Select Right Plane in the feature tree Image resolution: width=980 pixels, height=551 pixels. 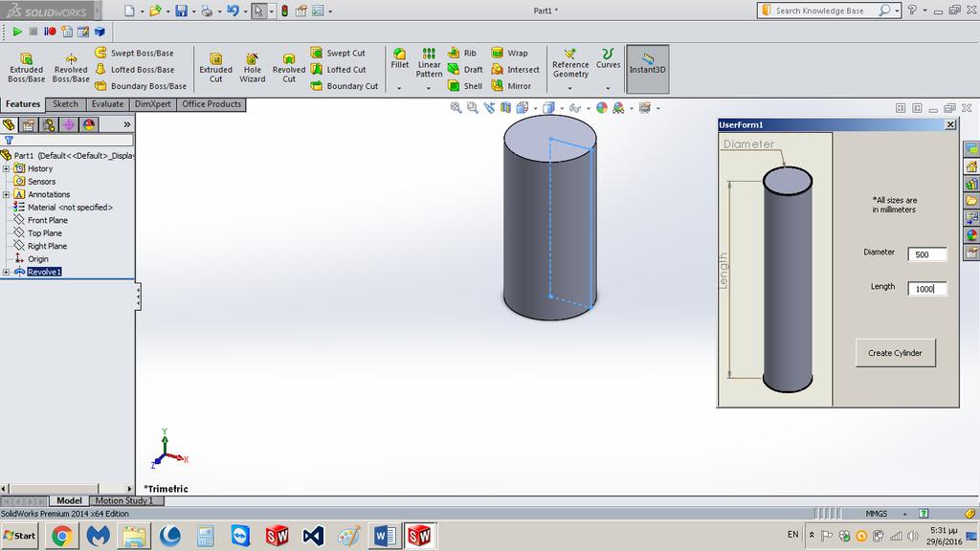point(40,246)
